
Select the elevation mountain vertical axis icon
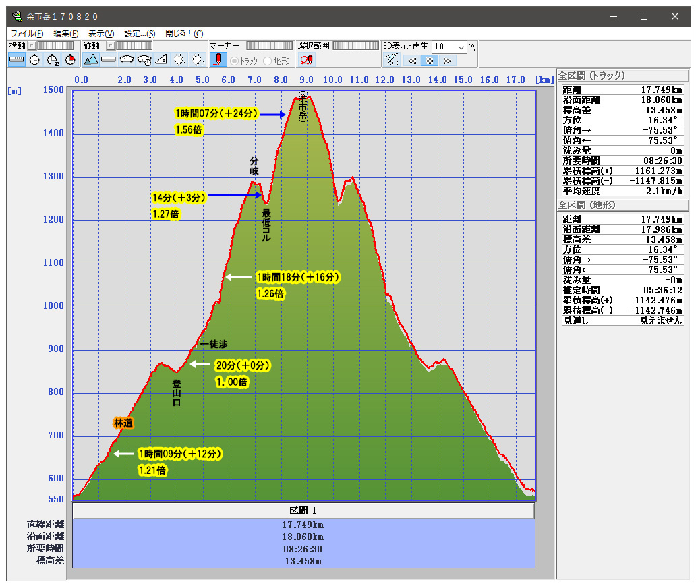(x=91, y=60)
